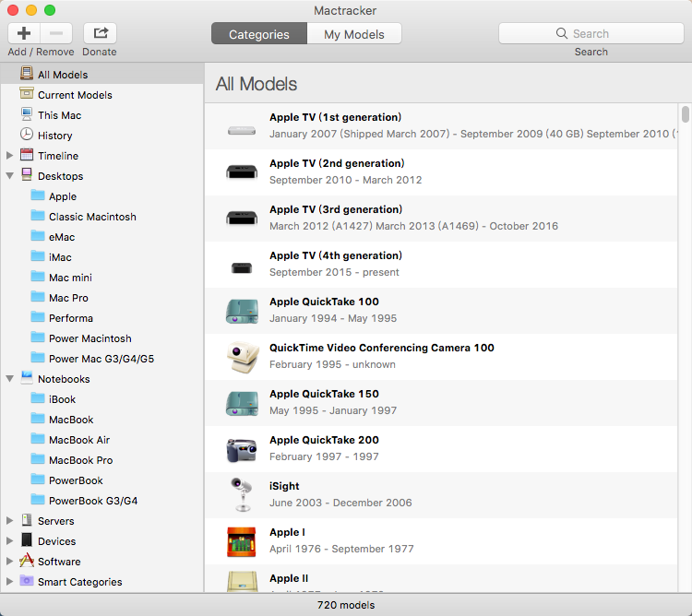692x616 pixels.
Task: Select Apple TV (2nd generation) title
Action: 337,163
